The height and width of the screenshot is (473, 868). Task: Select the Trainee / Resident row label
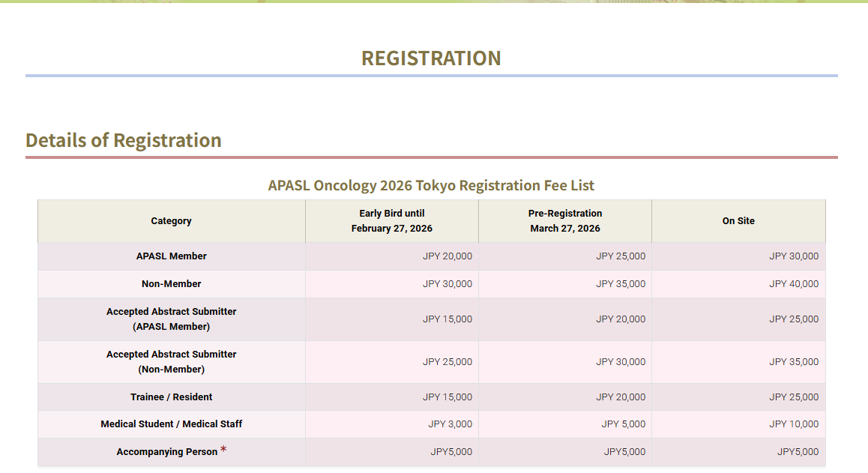pyautogui.click(x=171, y=397)
